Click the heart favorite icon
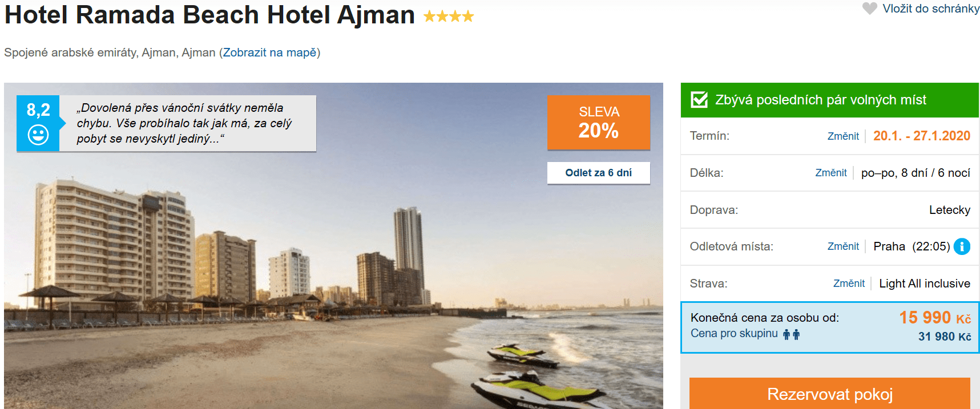Screen dimensions: 980x409 tap(869, 9)
